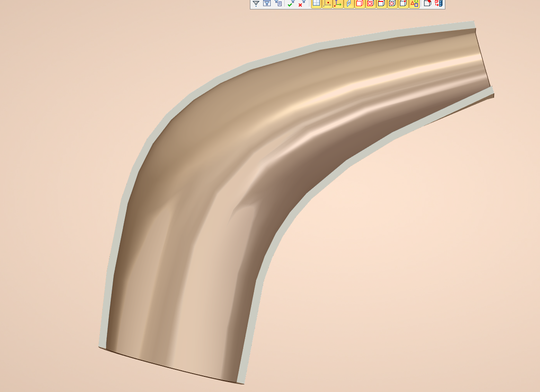Toggle the grid sketch filter icon
Screen dimensions: 540x392
click(316, 3)
